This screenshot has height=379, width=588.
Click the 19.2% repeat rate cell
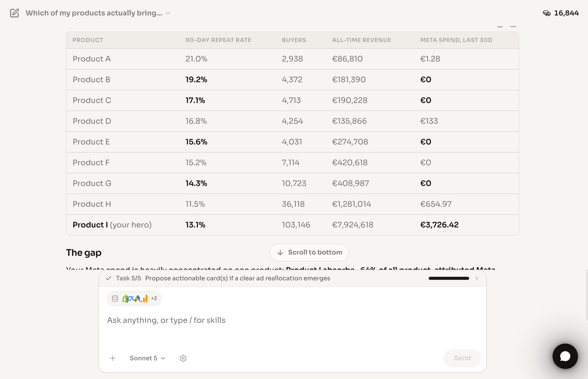pos(196,80)
